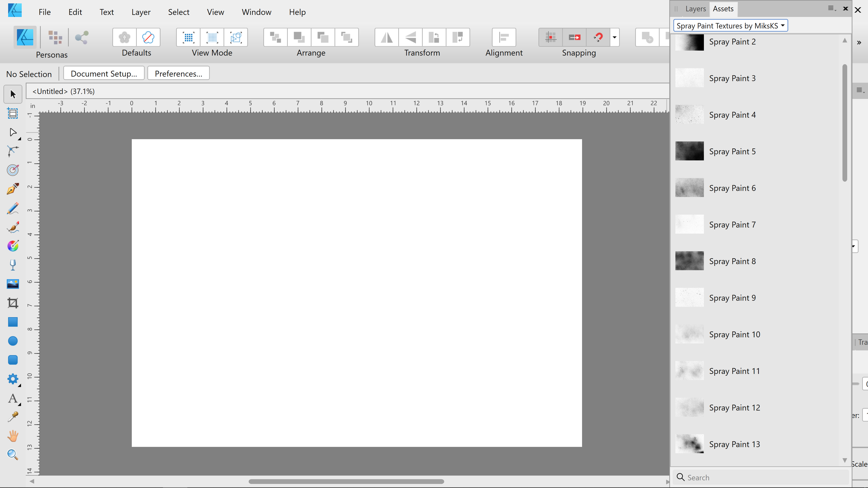Image resolution: width=868 pixels, height=488 pixels.
Task: Select the Artboard tool
Action: point(13,113)
